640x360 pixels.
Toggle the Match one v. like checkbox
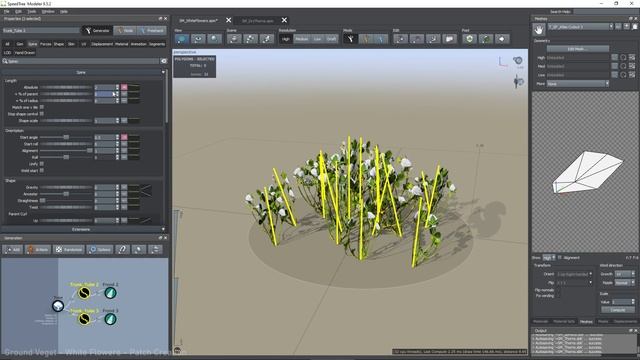[42, 107]
